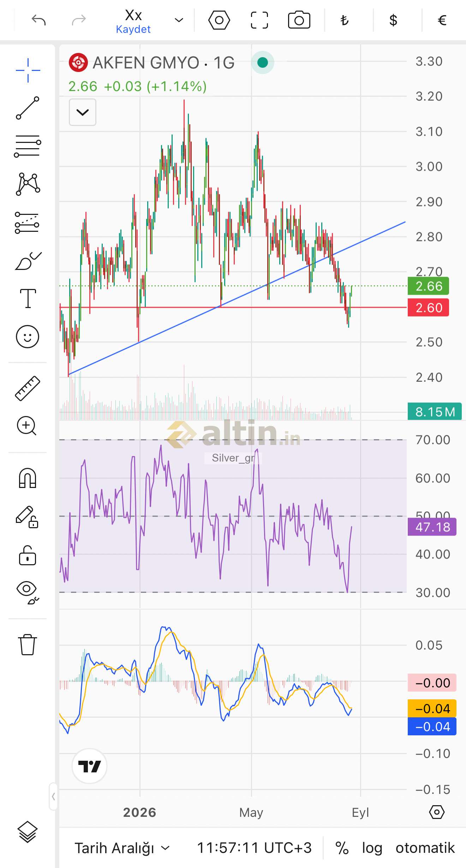Toggle percent scale mode
The width and height of the screenshot is (466, 868).
point(342,848)
